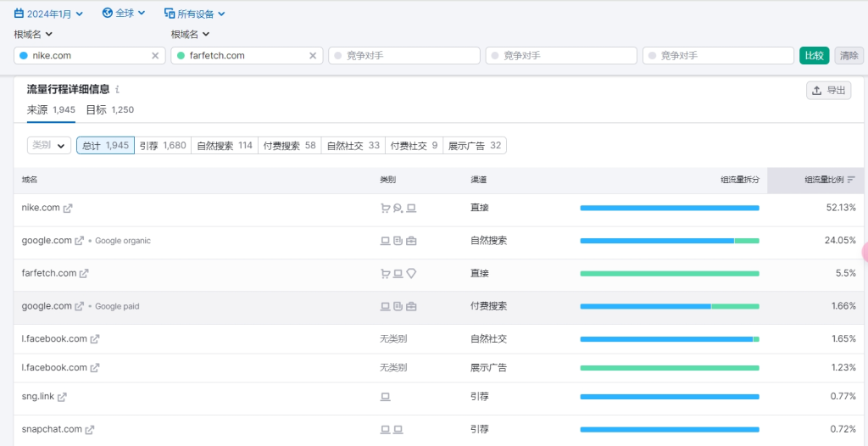Select the 自然社交 33 filter

(353, 145)
